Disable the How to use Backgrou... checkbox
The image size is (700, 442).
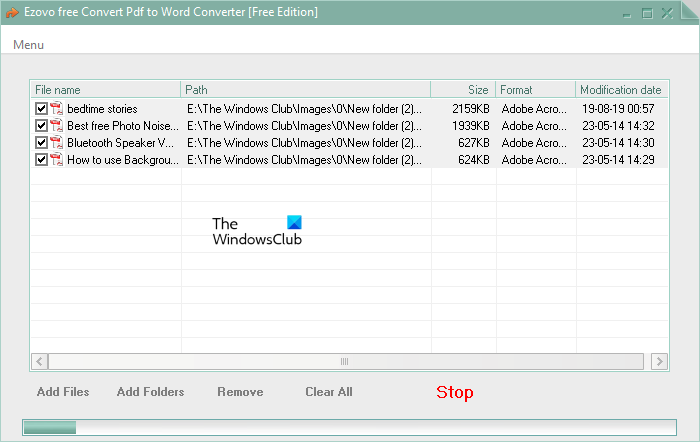click(42, 159)
